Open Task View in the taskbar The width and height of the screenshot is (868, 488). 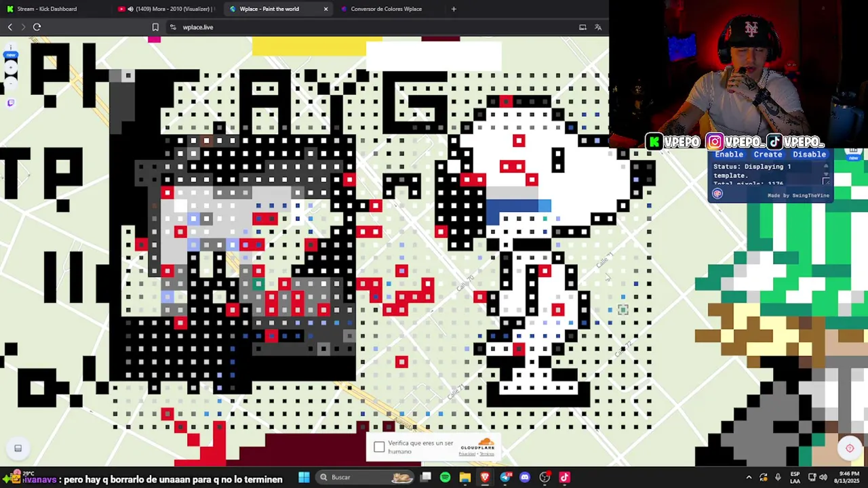coord(426,477)
